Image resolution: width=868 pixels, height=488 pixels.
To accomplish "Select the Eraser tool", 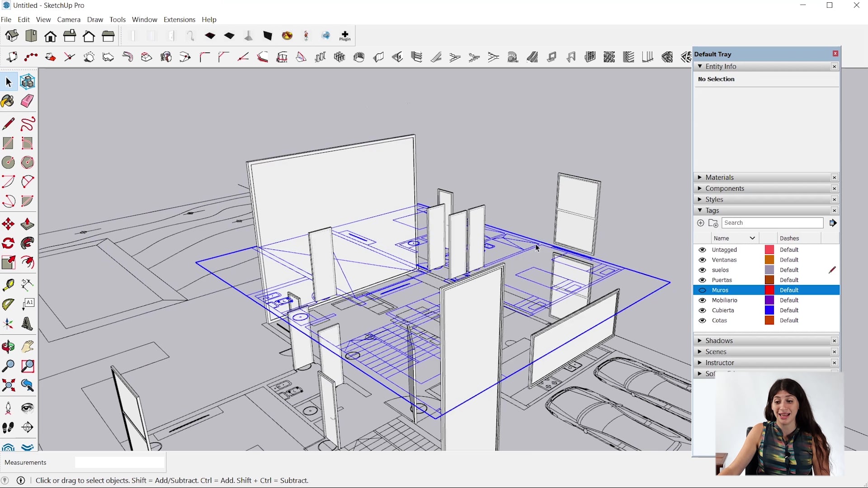I will [x=27, y=101].
